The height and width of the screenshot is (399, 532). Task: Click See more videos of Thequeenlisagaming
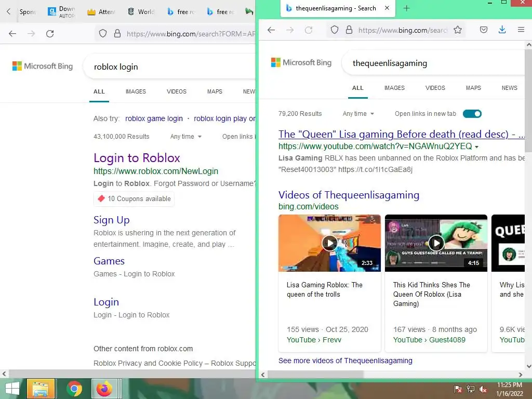click(x=345, y=361)
